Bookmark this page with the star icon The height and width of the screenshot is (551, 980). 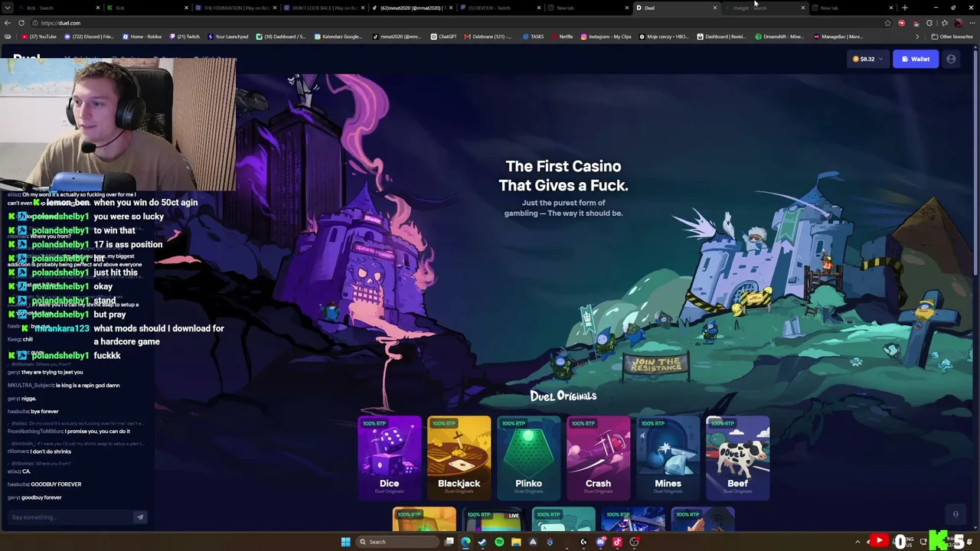coord(888,23)
